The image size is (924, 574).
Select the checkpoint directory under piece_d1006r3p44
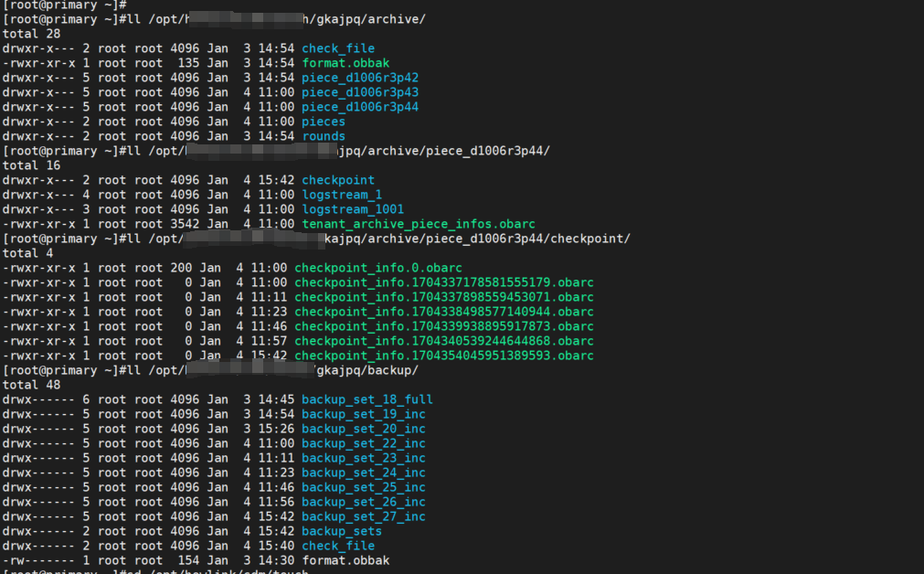coord(338,180)
